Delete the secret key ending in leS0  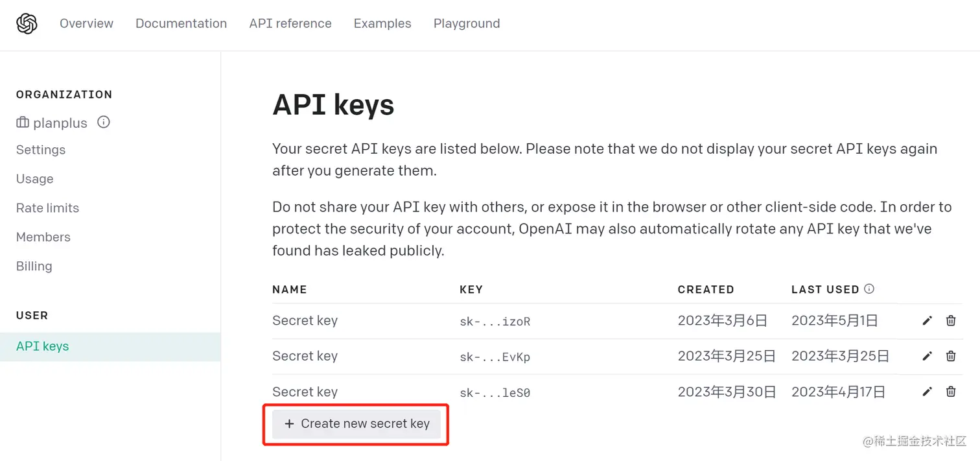(951, 392)
